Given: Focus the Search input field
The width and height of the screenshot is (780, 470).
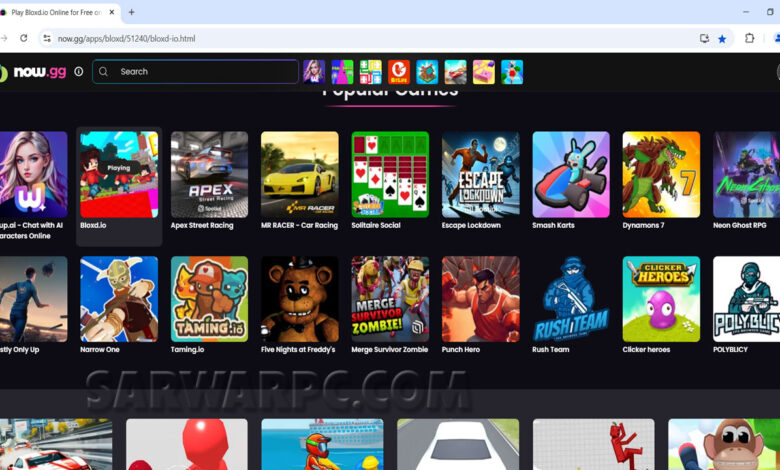Looking at the screenshot, I should pyautogui.click(x=195, y=72).
